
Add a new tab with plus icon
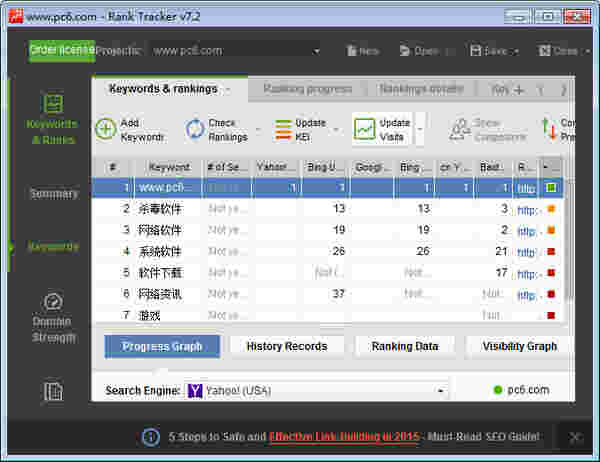519,90
